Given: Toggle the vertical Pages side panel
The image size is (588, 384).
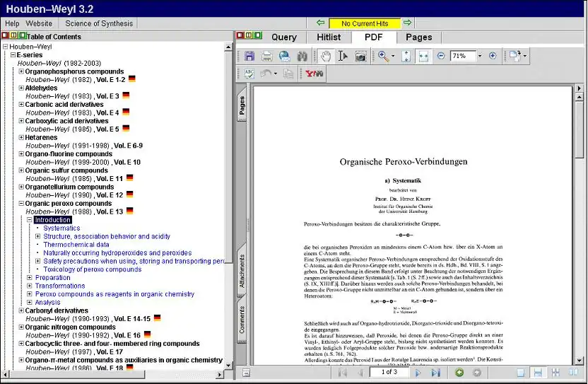Looking at the screenshot, I should pos(242,105).
